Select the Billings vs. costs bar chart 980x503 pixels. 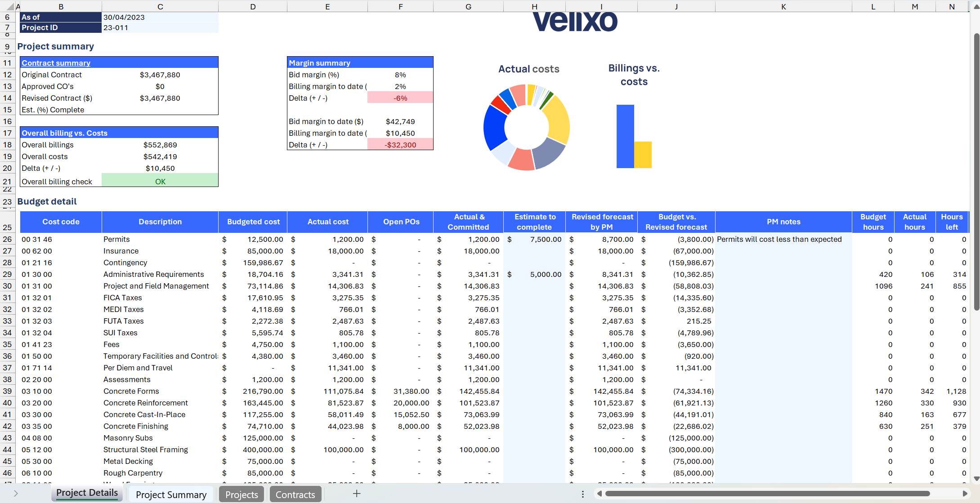coord(634,136)
